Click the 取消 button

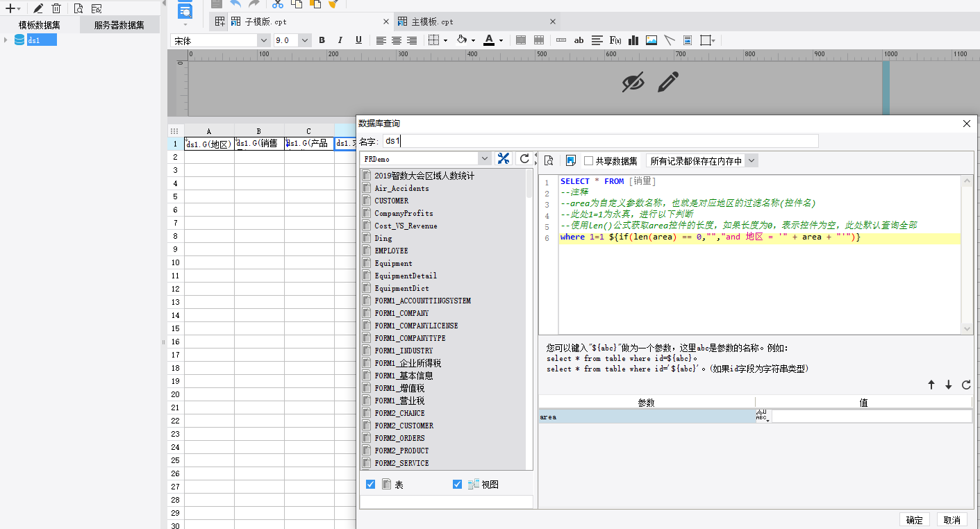click(952, 520)
